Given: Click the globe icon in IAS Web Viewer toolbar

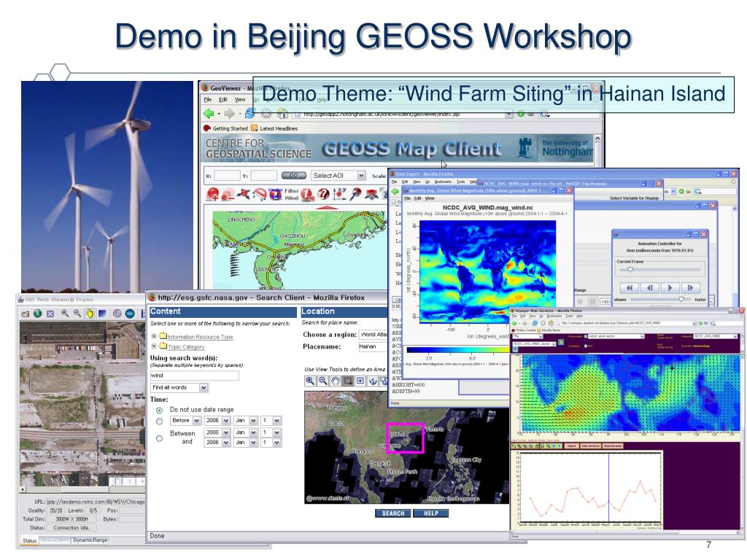Looking at the screenshot, I should click(x=37, y=314).
